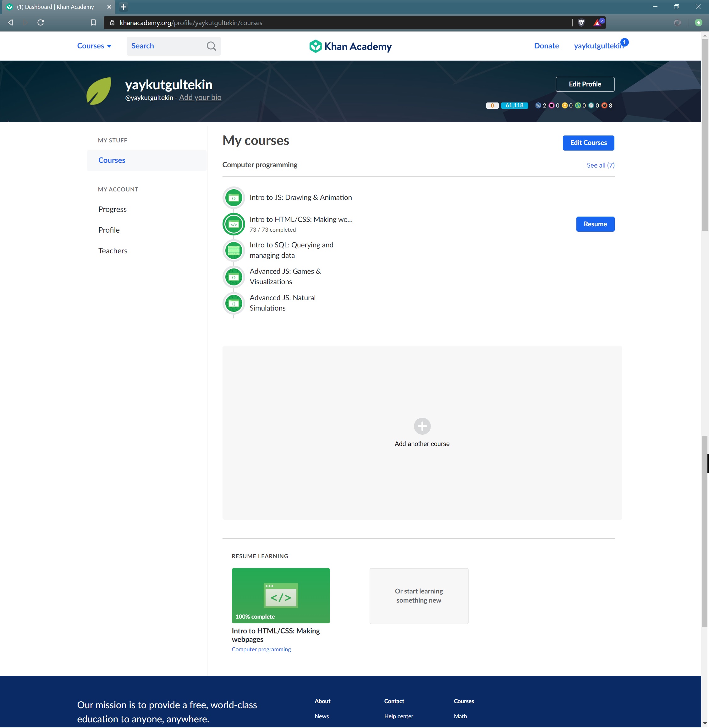Open Progress in the sidebar
709x728 pixels.
(113, 209)
